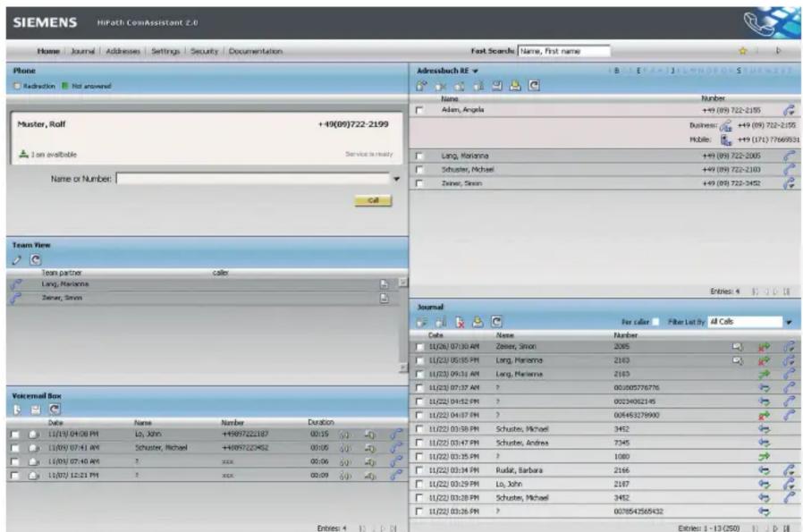Focus the Name or Number input field
The height and width of the screenshot is (532, 803).
[253, 179]
